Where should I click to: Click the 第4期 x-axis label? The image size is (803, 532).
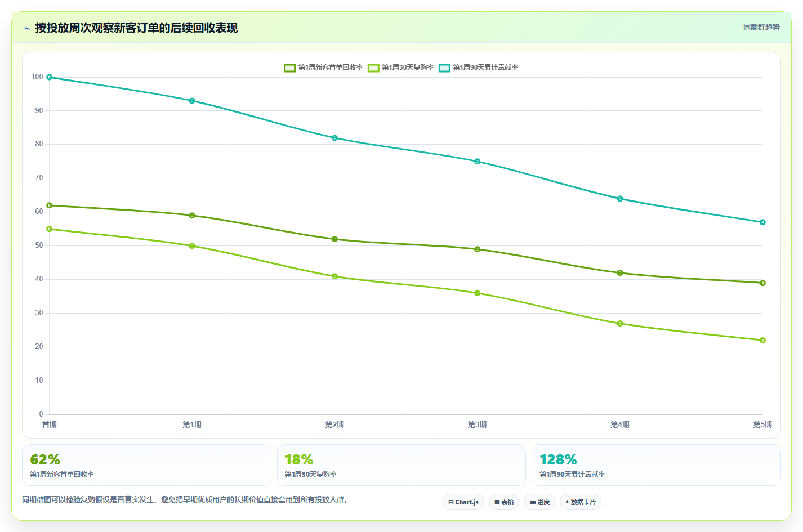[620, 424]
